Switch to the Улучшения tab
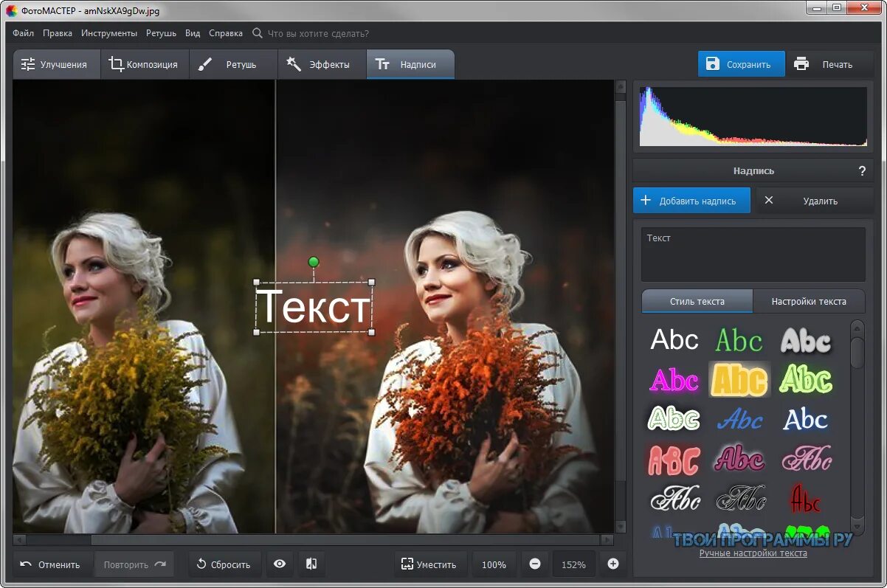 pyautogui.click(x=55, y=64)
